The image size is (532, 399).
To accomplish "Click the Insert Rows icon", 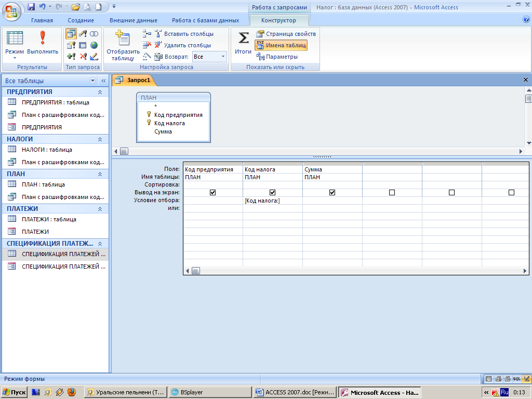I will pos(147,34).
